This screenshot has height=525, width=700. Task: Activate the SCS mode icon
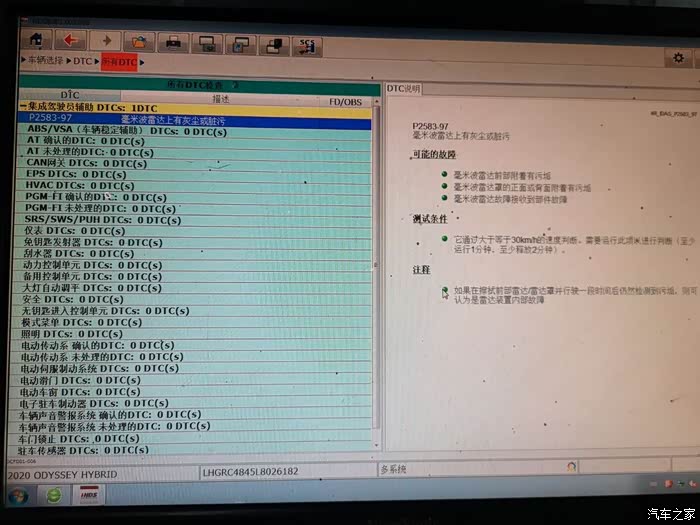[x=307, y=47]
